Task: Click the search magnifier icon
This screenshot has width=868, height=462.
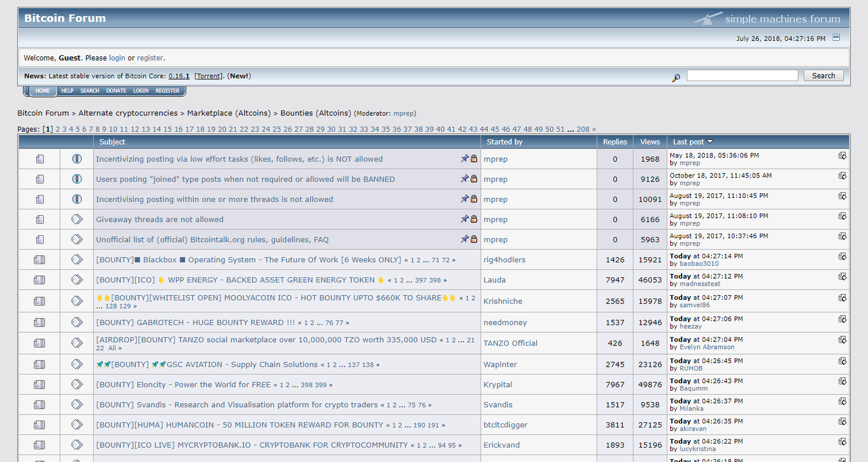Action: point(676,77)
